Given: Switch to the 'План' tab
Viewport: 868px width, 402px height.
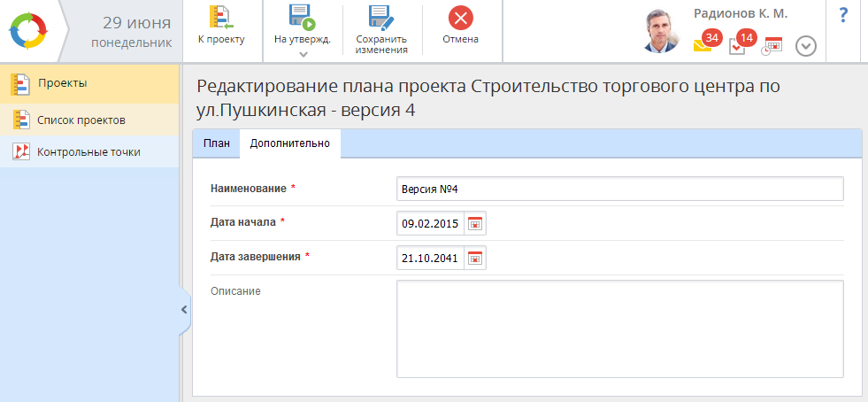Looking at the screenshot, I should pos(216,143).
